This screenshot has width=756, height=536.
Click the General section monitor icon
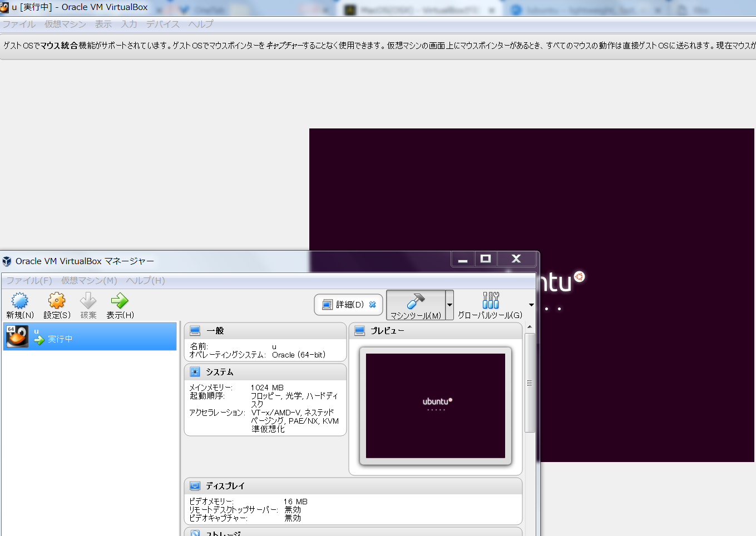(195, 331)
